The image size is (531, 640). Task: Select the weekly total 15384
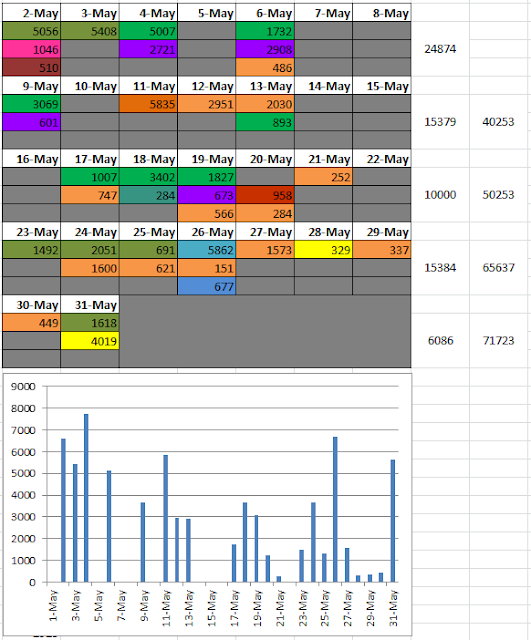(x=440, y=268)
